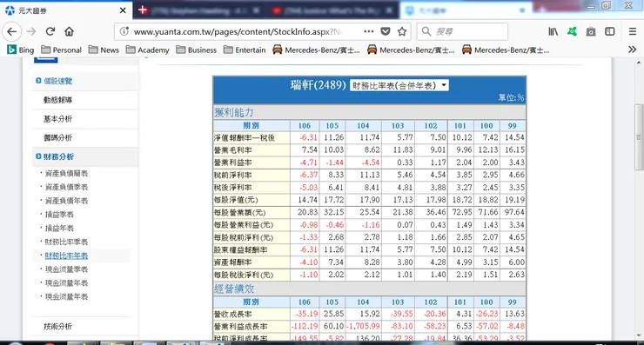Toggle the sidebar view icon
The height and width of the screenshot is (345, 644).
click(610, 31)
